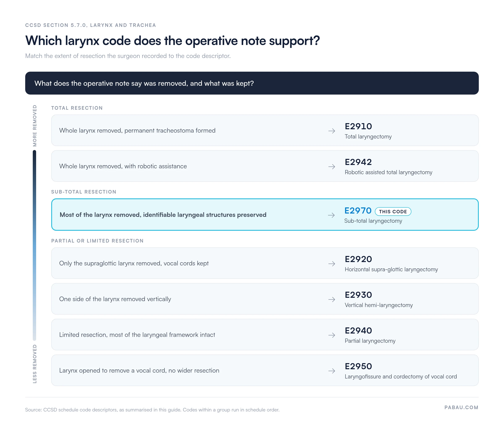
Task: Click 'Limited resection, most of the laryngeal framework intact'
Action: tap(137, 335)
